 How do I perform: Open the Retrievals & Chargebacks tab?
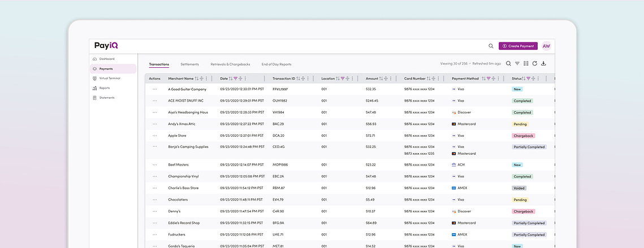click(x=231, y=64)
